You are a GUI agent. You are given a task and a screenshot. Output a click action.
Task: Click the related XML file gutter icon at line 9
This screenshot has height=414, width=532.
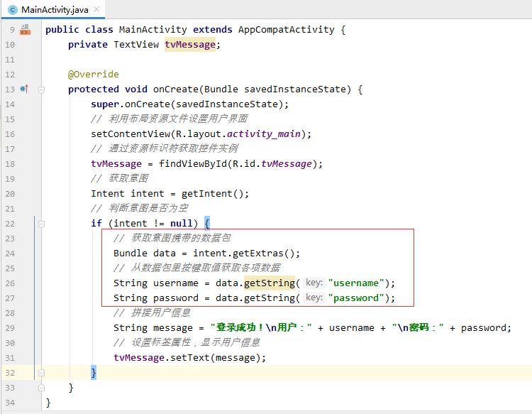tap(25, 30)
